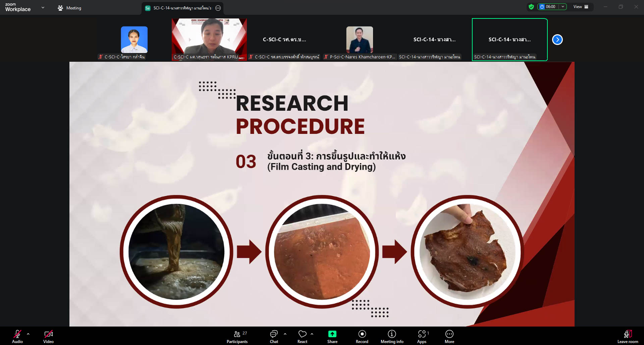Click the Leave room button
Image resolution: width=644 pixels, height=345 pixels.
click(628, 337)
